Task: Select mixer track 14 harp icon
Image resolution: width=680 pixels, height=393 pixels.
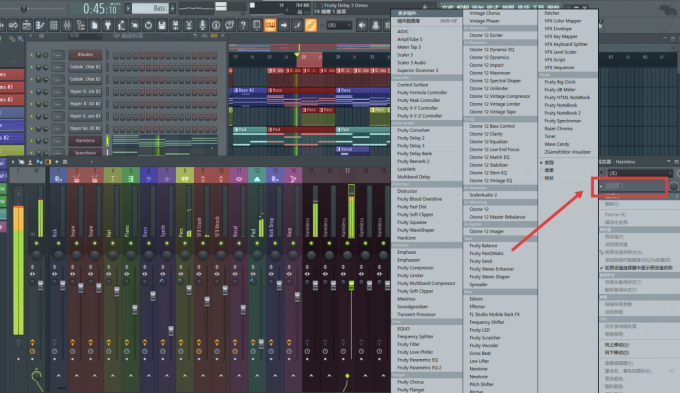Action: [x=293, y=179]
